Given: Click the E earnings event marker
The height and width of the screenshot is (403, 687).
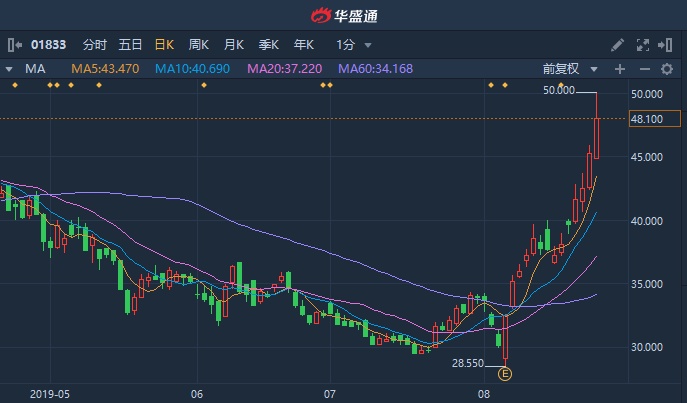Looking at the screenshot, I should 505,374.
